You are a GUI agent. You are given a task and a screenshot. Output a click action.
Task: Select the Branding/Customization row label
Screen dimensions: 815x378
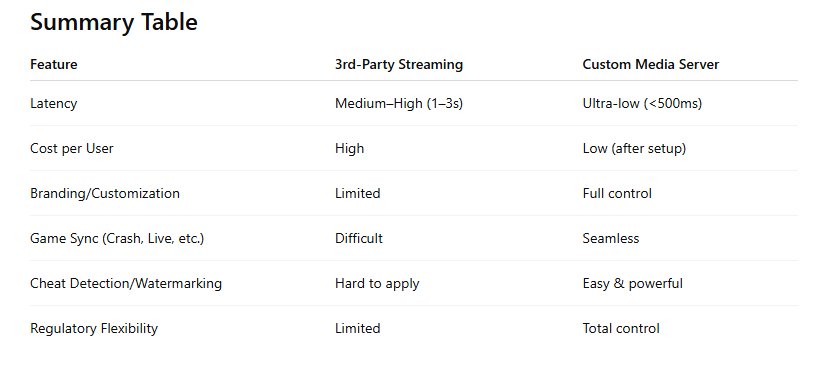[x=105, y=193]
